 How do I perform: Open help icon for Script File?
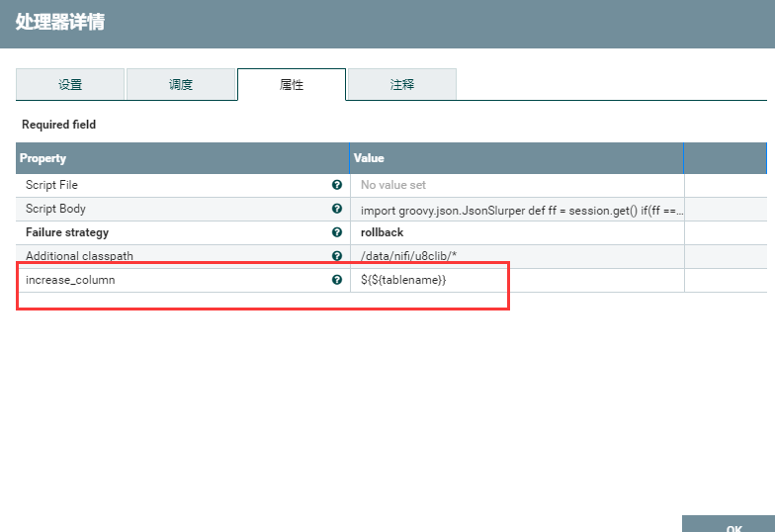coord(337,185)
